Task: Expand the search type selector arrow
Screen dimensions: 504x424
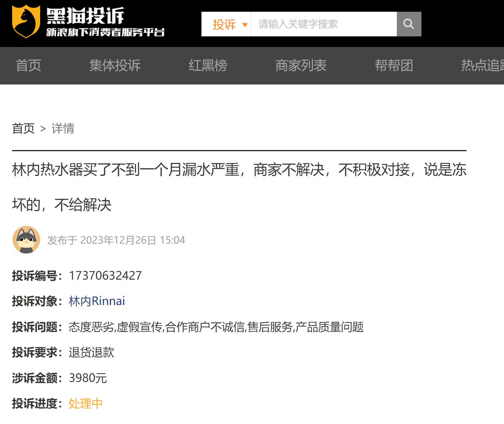Action: [x=245, y=25]
